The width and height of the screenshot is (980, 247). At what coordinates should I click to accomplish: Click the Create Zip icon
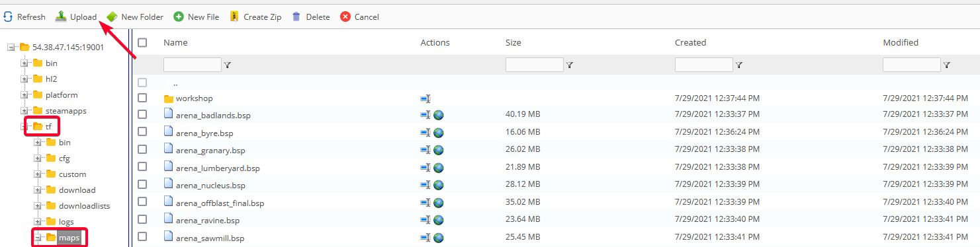[x=234, y=17]
